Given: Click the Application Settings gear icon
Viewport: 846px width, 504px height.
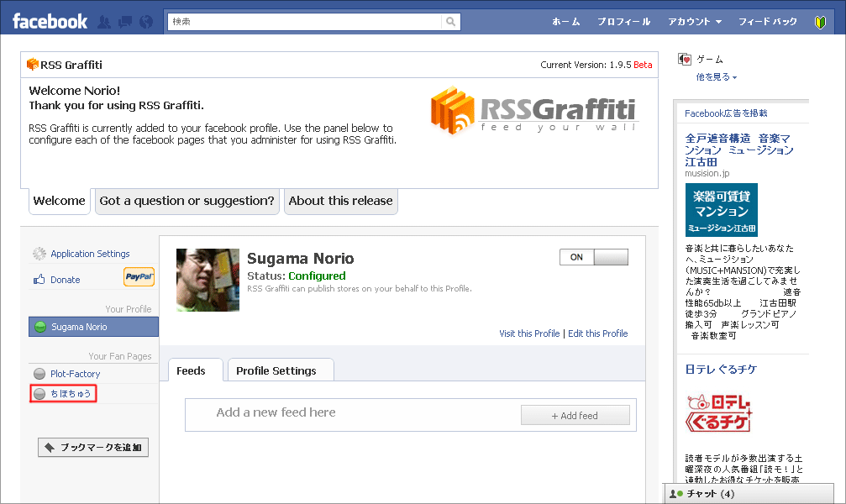Looking at the screenshot, I should point(39,254).
